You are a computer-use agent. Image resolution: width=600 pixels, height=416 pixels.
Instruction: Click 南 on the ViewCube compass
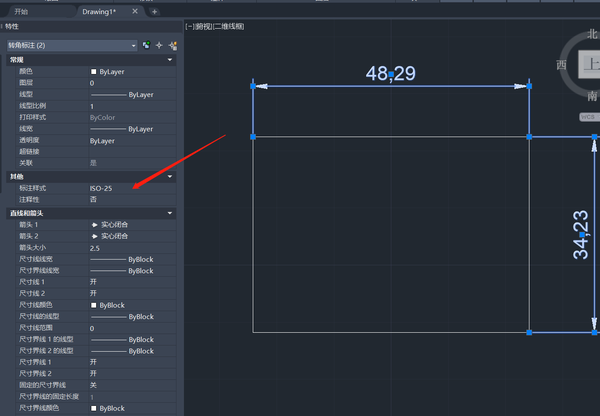click(x=592, y=95)
